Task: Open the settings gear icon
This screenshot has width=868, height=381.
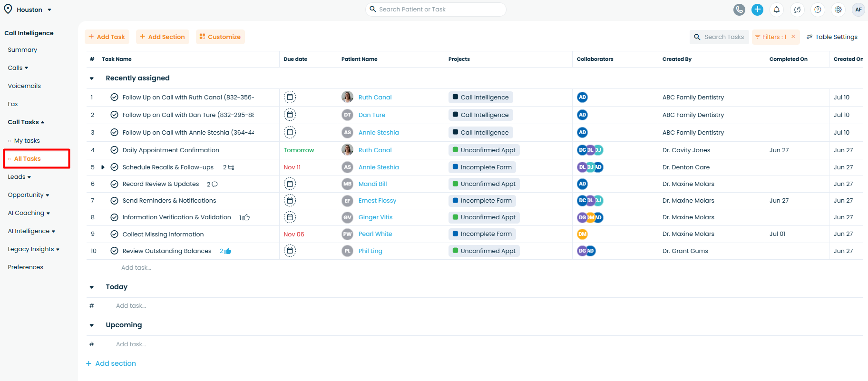Action: pos(838,10)
